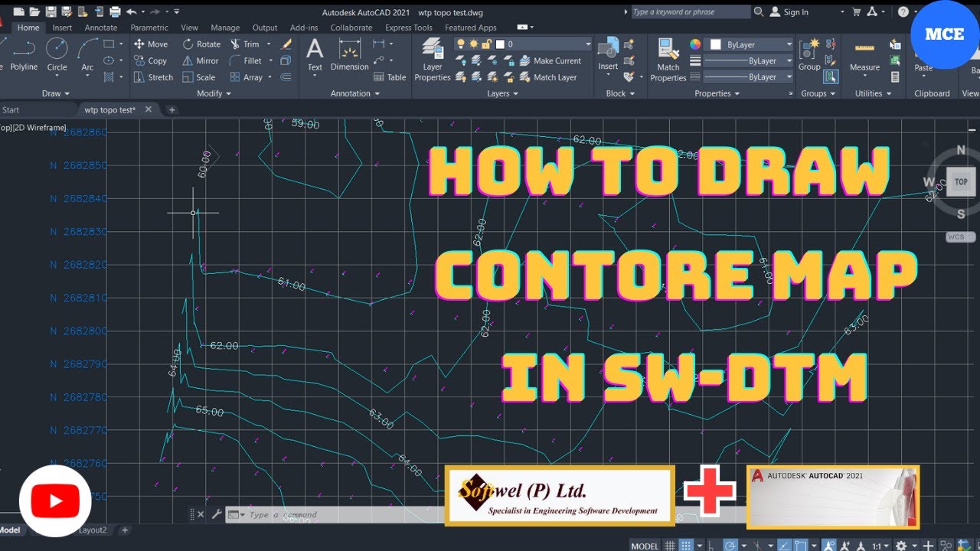Click the Match Properties tool

coord(668,60)
